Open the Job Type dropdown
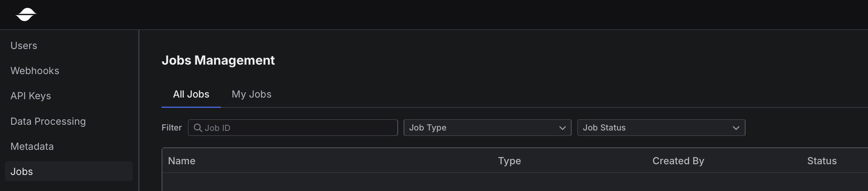The width and height of the screenshot is (868, 191). pos(487,128)
